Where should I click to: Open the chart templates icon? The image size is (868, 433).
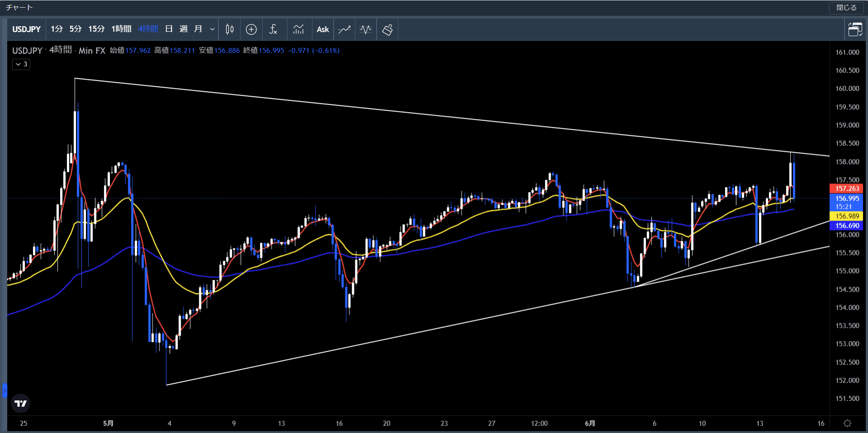pos(298,29)
